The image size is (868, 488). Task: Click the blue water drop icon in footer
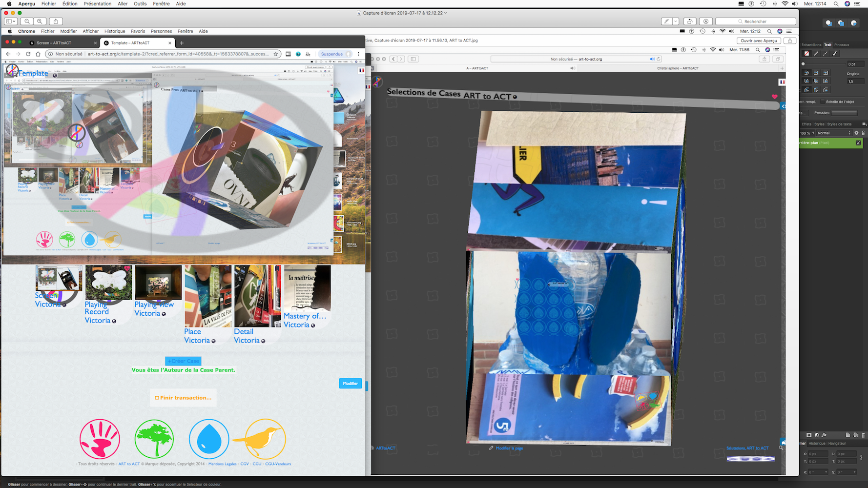tap(209, 439)
